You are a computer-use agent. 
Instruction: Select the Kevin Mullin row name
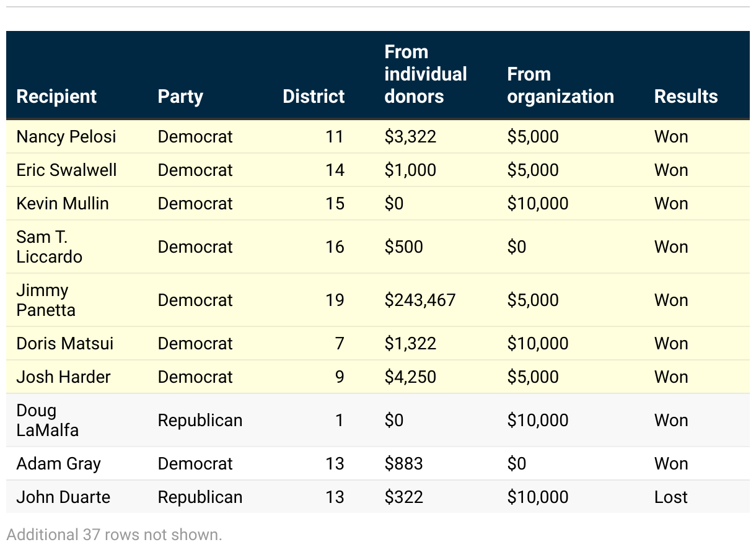coord(63,204)
